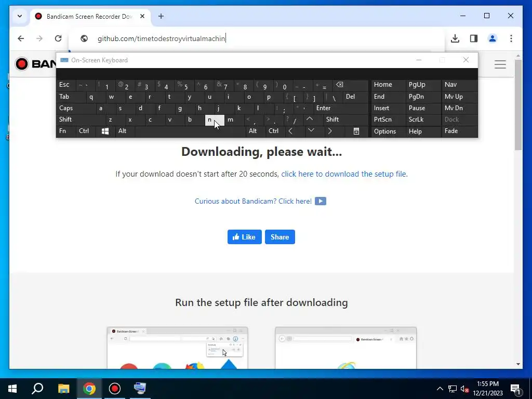Viewport: 532px width, 399px height.
Task: Click the site info globe icon
Action: click(84, 38)
